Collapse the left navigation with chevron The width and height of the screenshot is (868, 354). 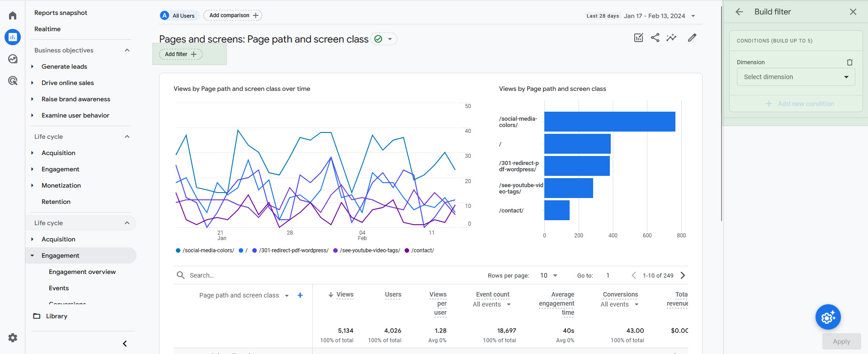pos(125,344)
